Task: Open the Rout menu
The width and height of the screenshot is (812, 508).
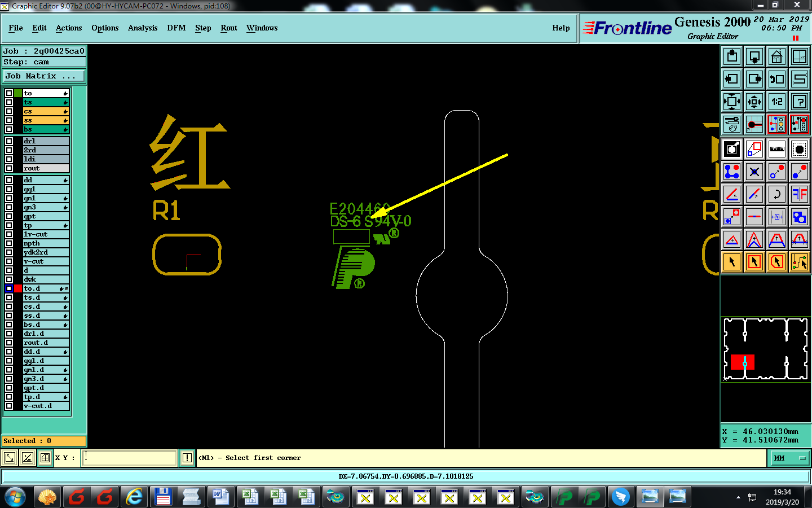Action: 229,28
